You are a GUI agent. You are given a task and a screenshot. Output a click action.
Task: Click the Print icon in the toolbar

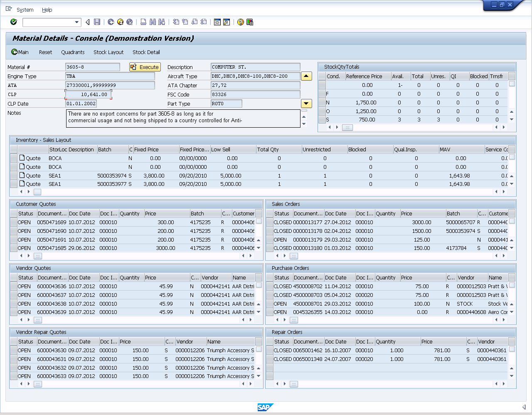pyautogui.click(x=143, y=22)
